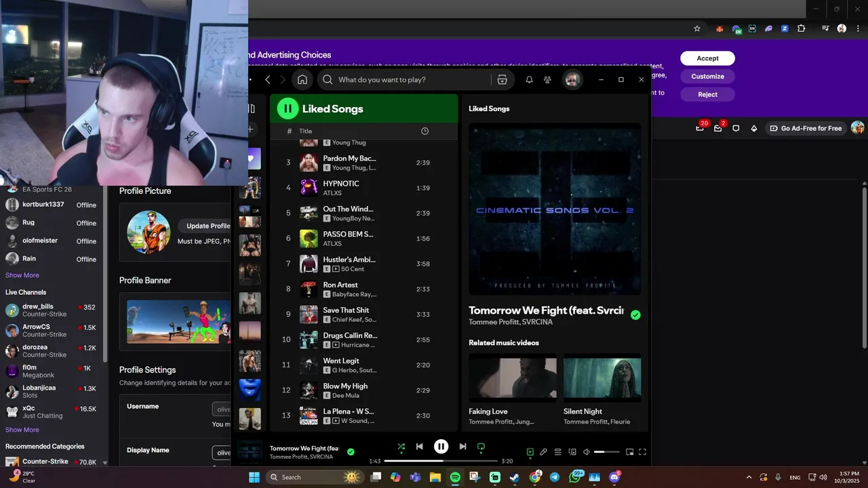Select the song Pardon My Back
Image resolution: width=868 pixels, height=488 pixels.
tap(365, 163)
